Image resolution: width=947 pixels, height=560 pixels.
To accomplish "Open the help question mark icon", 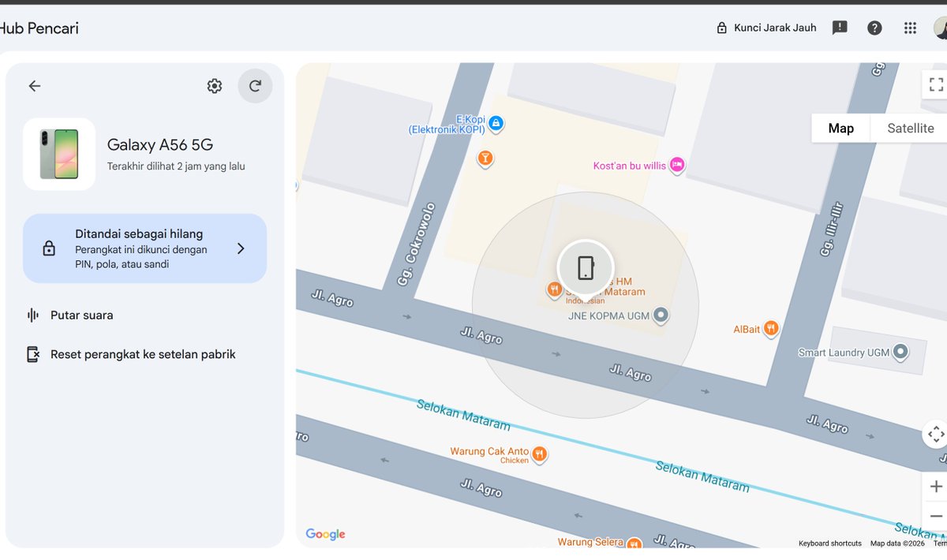I will pyautogui.click(x=874, y=28).
